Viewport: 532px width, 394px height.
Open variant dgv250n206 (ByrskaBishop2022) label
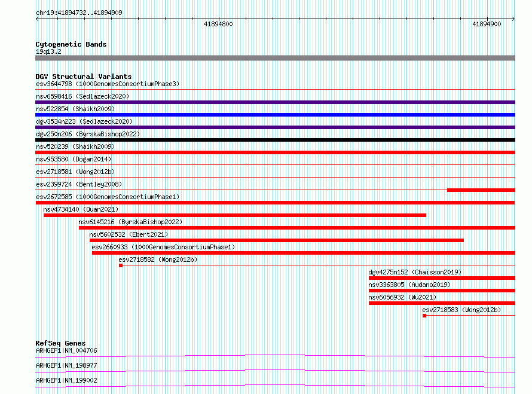tap(88, 134)
